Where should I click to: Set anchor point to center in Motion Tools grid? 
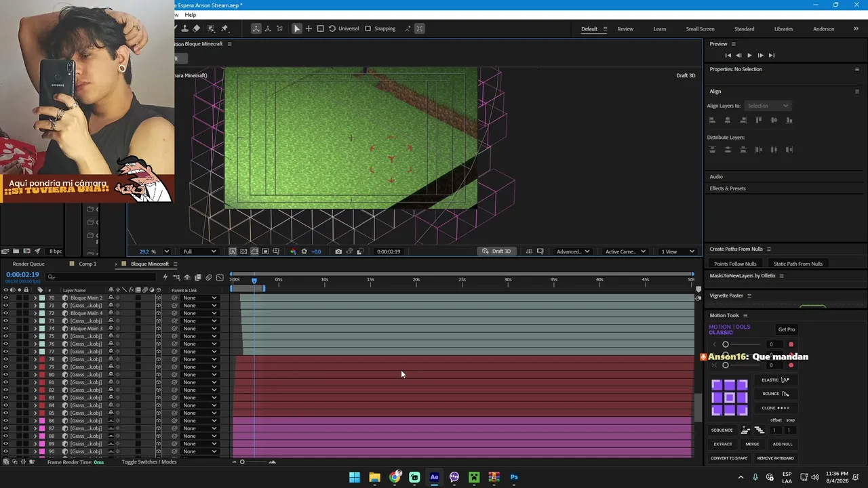pyautogui.click(x=730, y=397)
